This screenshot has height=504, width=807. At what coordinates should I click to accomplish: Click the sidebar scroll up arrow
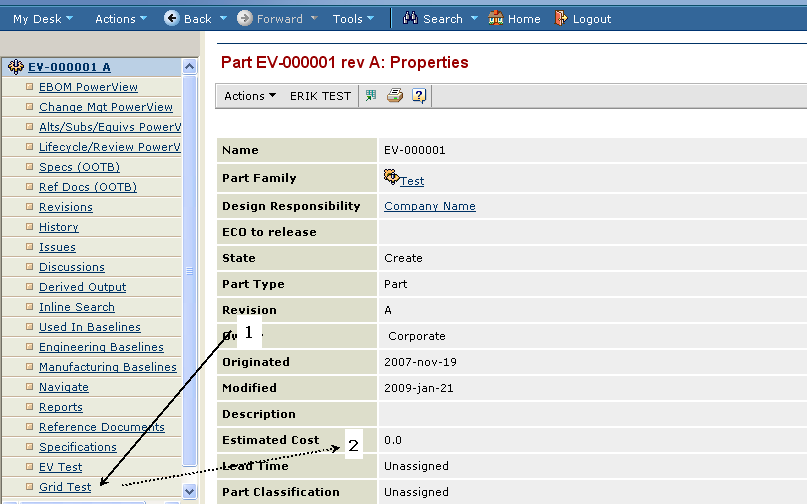(x=190, y=67)
